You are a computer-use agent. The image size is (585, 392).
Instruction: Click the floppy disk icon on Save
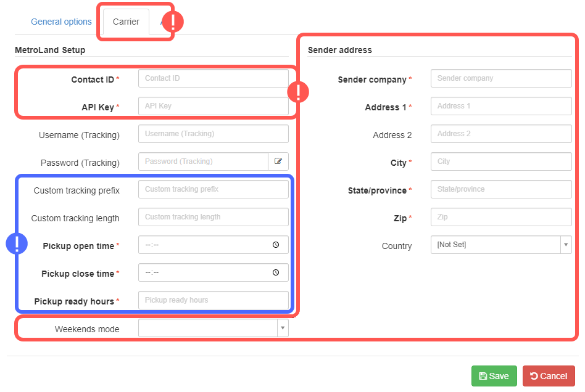pos(483,376)
